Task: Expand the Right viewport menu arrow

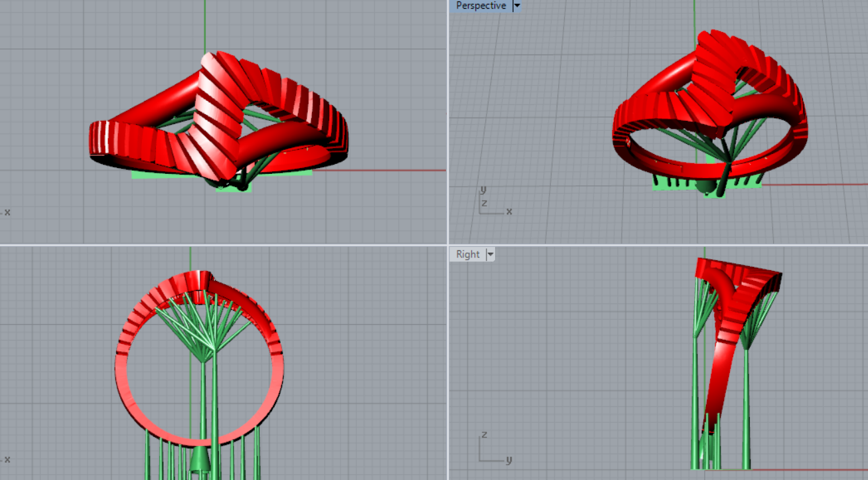Action: click(x=490, y=254)
